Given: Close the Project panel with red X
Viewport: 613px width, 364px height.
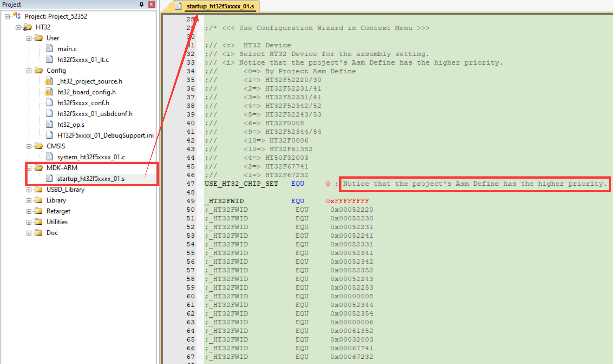Looking at the screenshot, I should point(151,4).
